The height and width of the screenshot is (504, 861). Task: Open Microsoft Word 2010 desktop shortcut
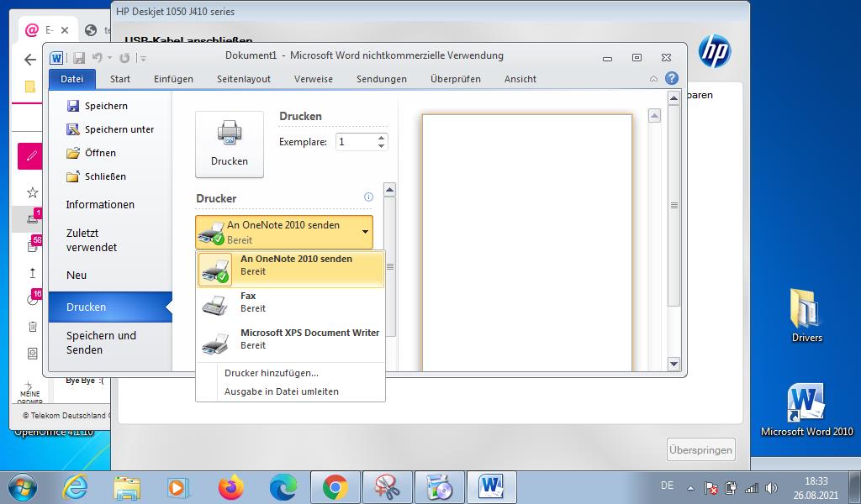[x=806, y=409]
